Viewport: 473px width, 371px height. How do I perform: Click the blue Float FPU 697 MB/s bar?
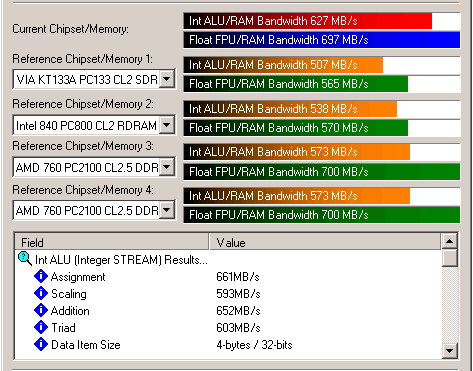click(322, 40)
